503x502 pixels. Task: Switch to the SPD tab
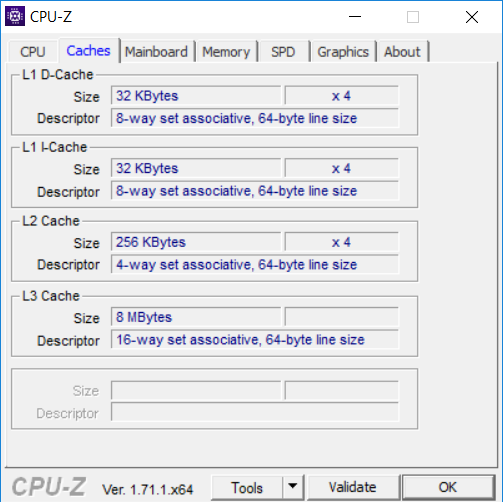click(x=283, y=52)
